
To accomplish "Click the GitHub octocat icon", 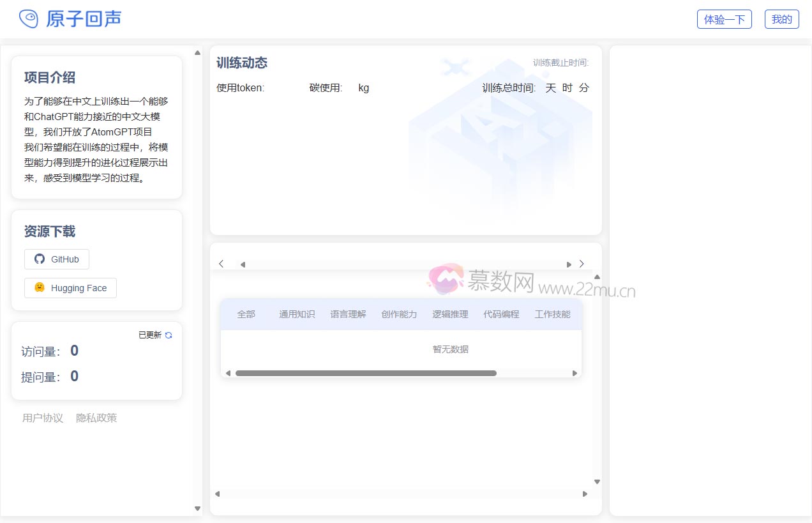I will [x=40, y=259].
